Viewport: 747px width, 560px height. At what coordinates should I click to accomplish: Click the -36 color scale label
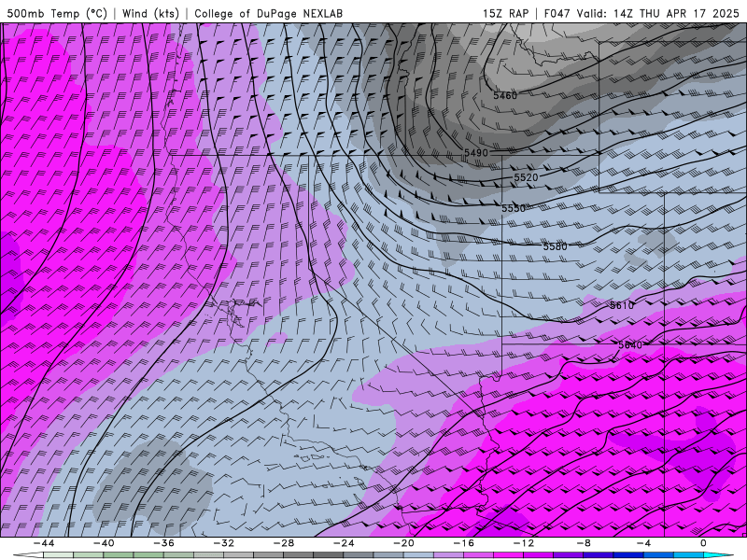coord(163,543)
